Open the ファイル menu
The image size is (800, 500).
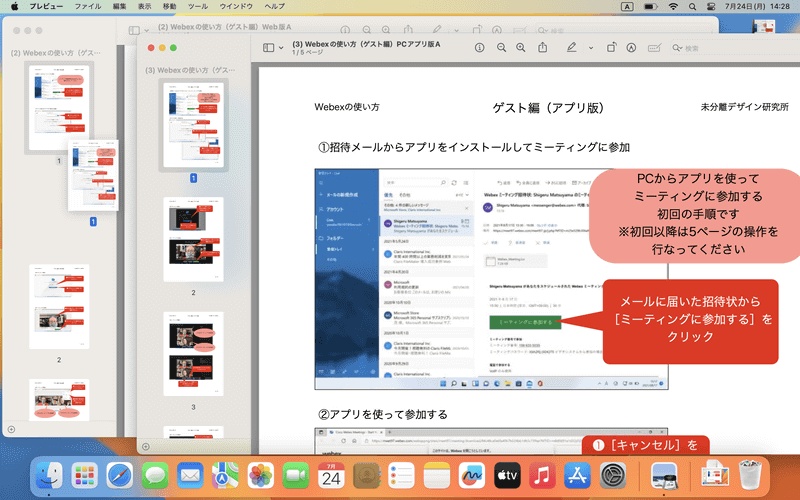tap(88, 6)
